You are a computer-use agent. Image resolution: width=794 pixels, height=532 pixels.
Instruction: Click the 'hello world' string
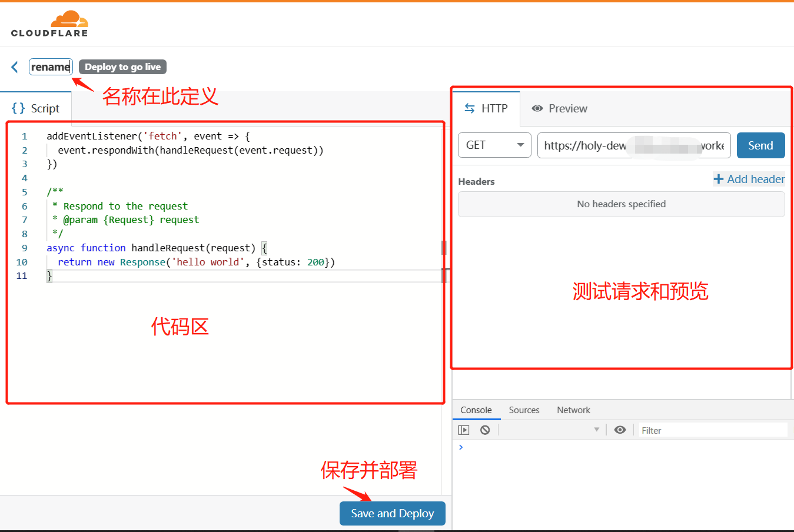[208, 262]
